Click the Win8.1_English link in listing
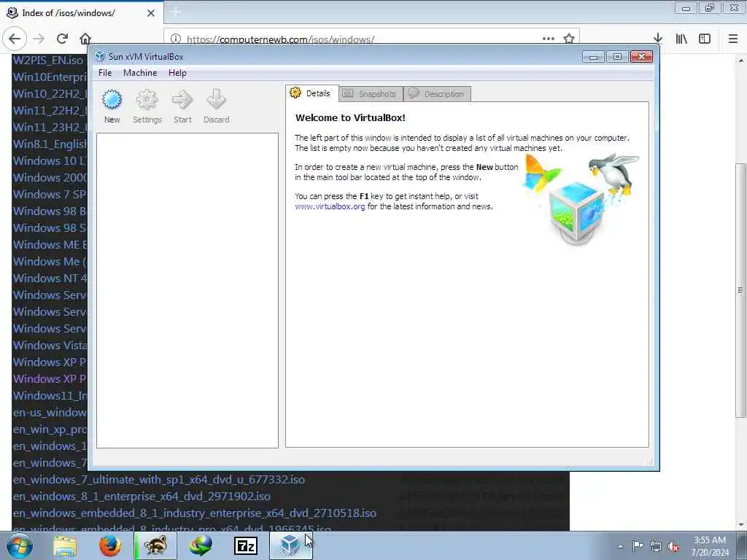 [x=50, y=144]
